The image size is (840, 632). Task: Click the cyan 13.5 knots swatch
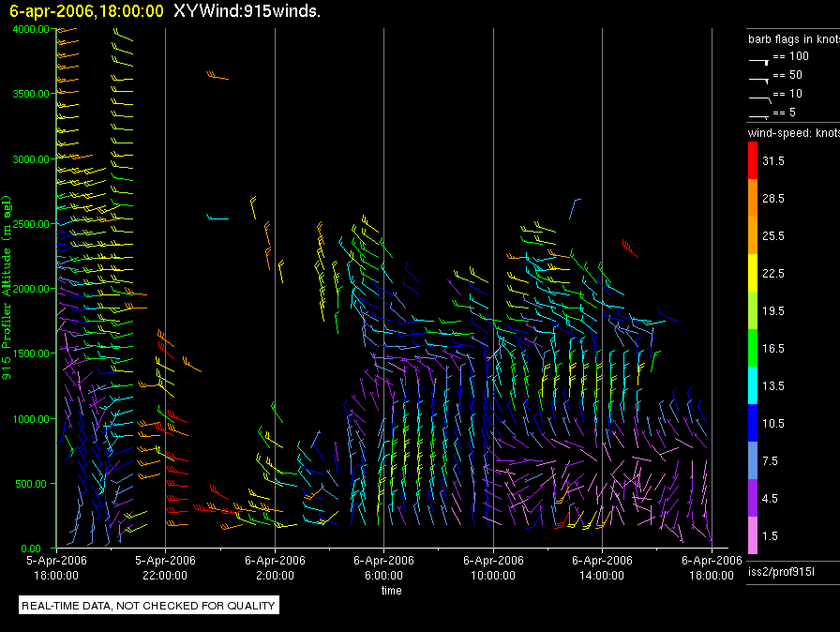click(753, 385)
